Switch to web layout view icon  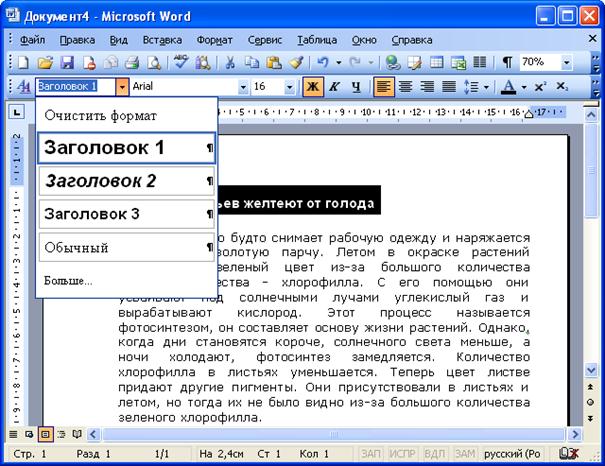pyautogui.click(x=29, y=434)
